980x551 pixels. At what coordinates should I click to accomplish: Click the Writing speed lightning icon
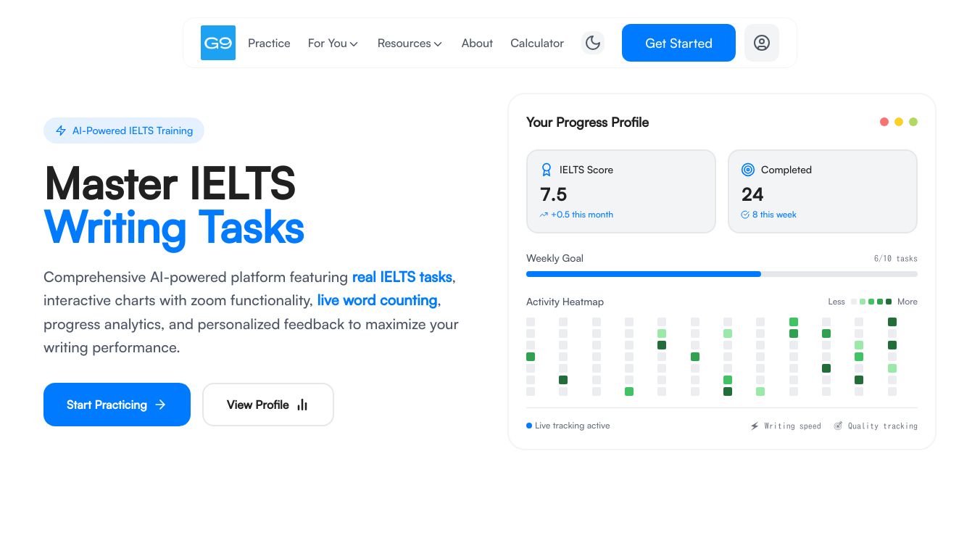pos(755,426)
